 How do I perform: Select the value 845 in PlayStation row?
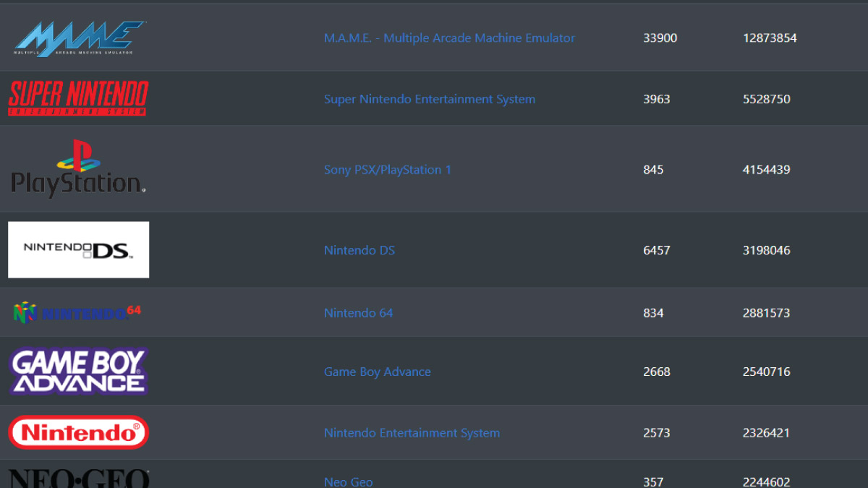pos(653,170)
